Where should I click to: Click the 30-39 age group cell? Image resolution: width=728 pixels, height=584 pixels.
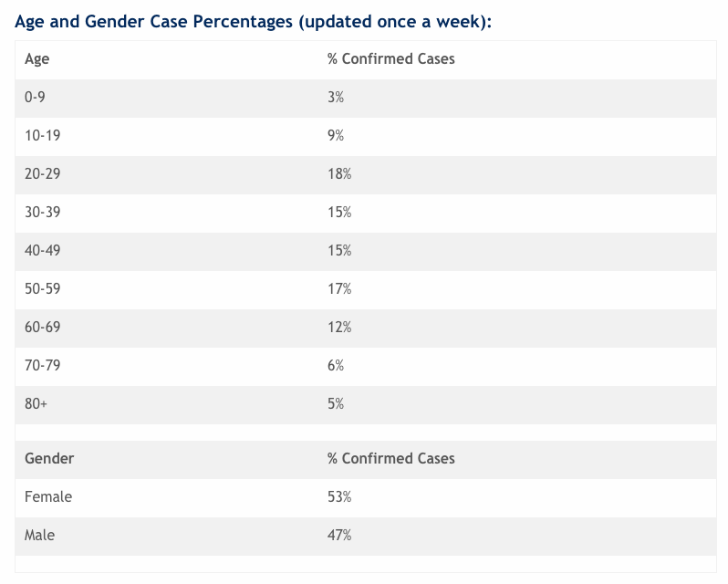pyautogui.click(x=43, y=213)
